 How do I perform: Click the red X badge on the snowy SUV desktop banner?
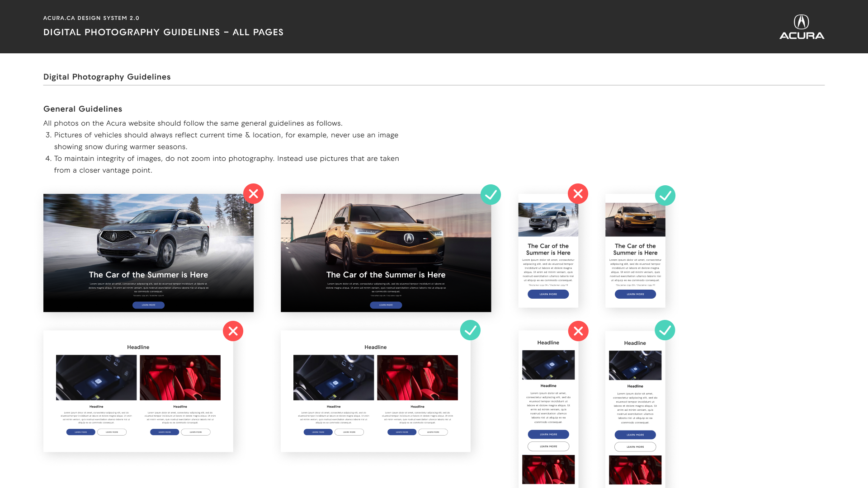pyautogui.click(x=253, y=194)
